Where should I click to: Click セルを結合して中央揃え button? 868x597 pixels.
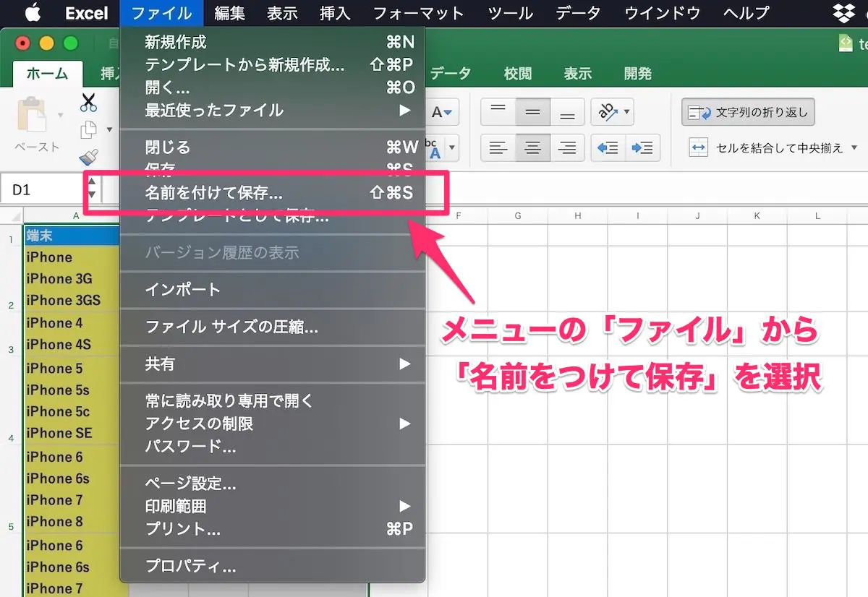point(765,148)
